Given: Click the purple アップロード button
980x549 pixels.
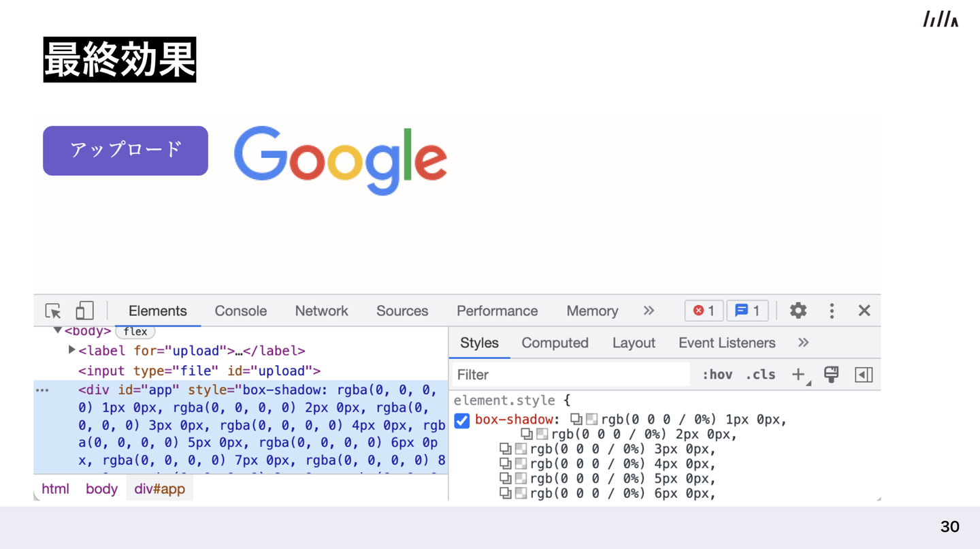Looking at the screenshot, I should click(x=125, y=151).
